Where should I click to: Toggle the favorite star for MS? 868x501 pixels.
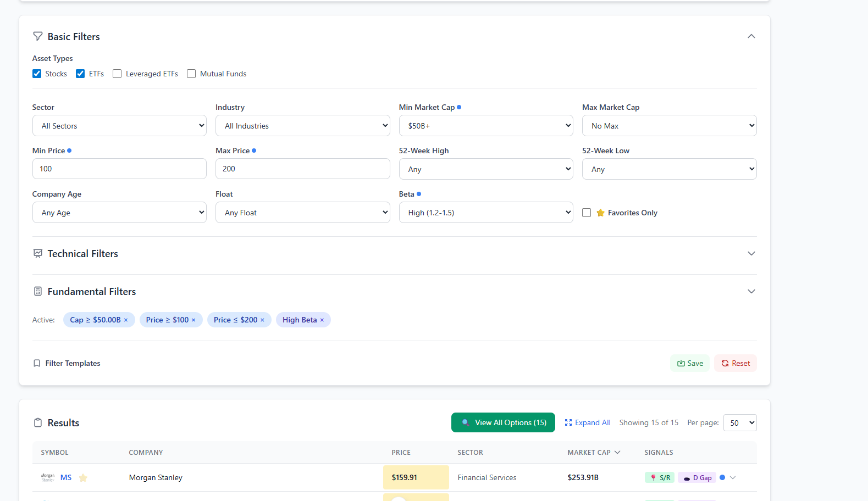pos(83,478)
